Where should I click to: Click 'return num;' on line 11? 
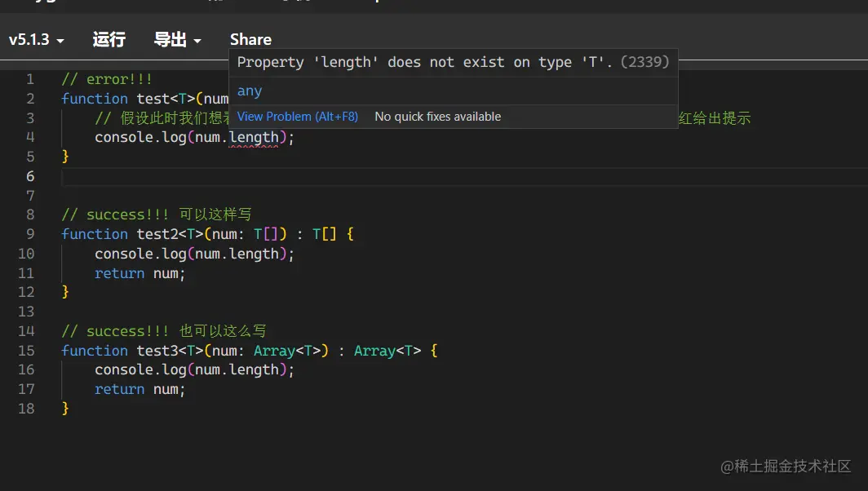tap(140, 273)
